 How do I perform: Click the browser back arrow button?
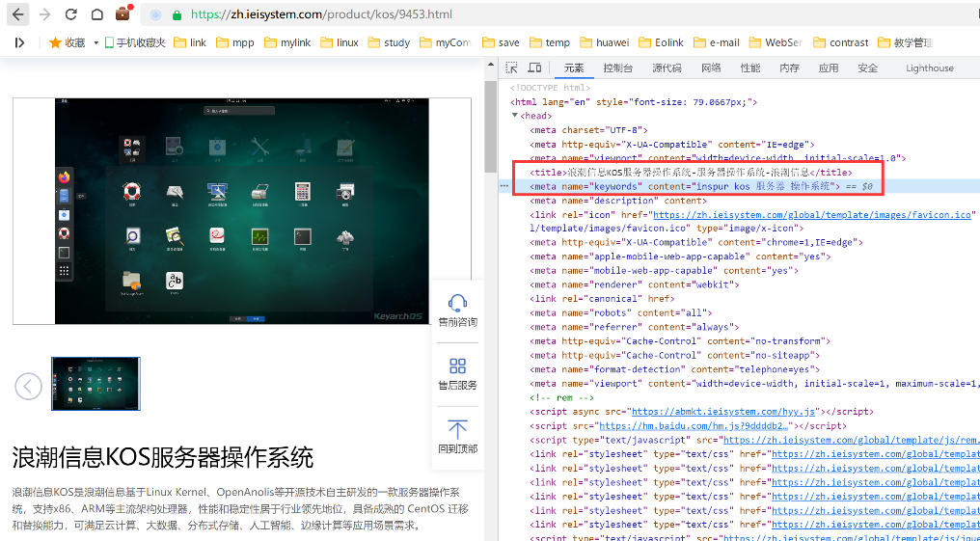(x=18, y=14)
